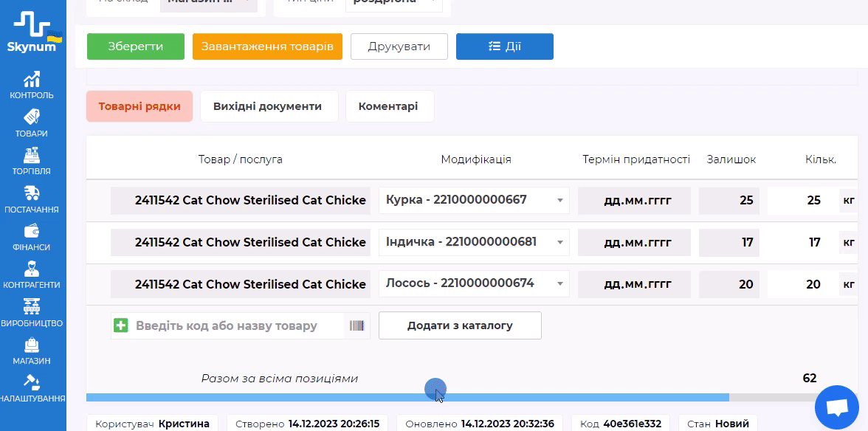Open the Skynum logo home
The width and height of the screenshot is (868, 431).
click(x=33, y=32)
